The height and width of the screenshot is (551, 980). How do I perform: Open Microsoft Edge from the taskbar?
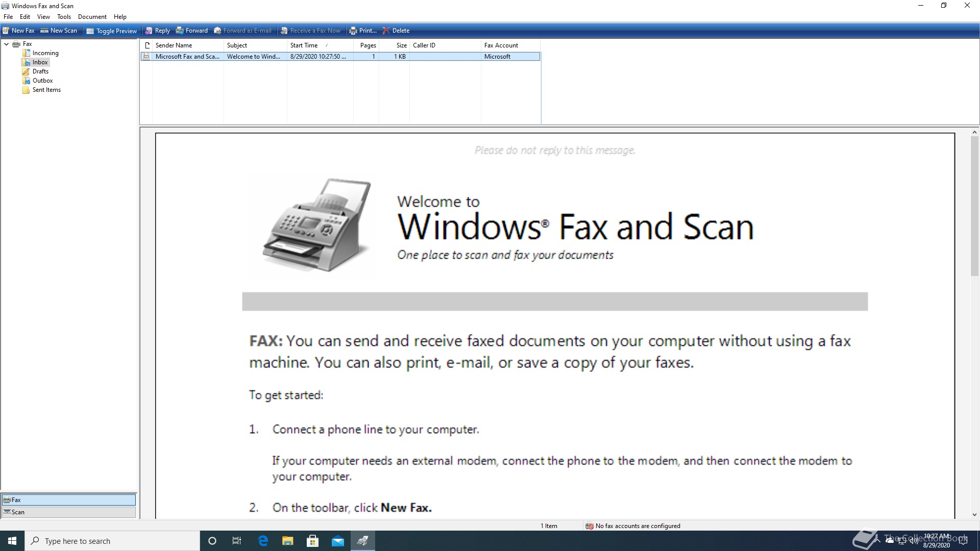tap(263, 541)
